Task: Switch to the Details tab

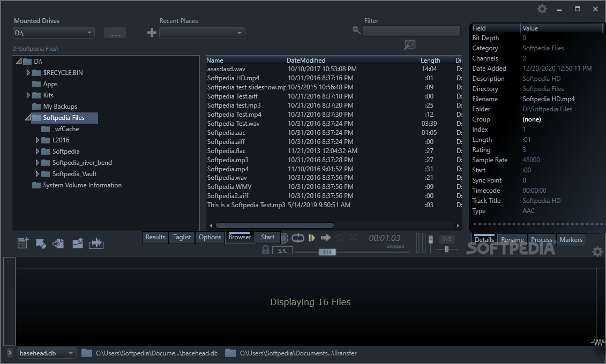Action: point(484,240)
